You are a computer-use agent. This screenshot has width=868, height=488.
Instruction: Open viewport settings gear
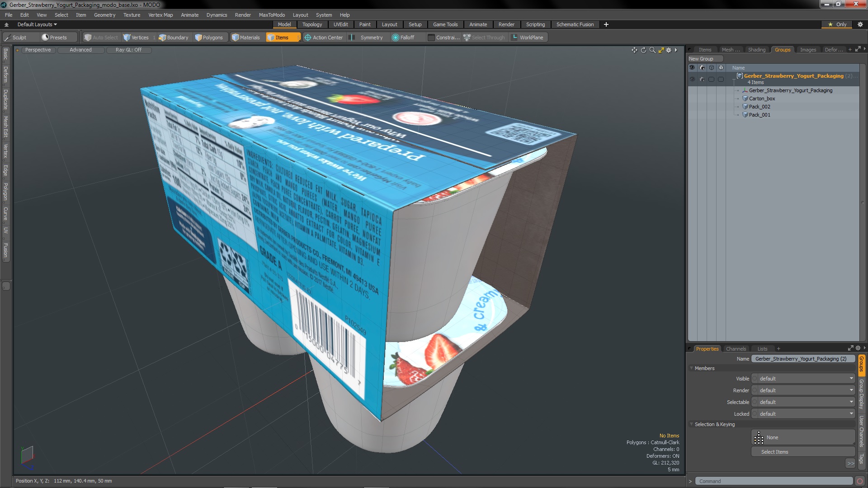(669, 50)
